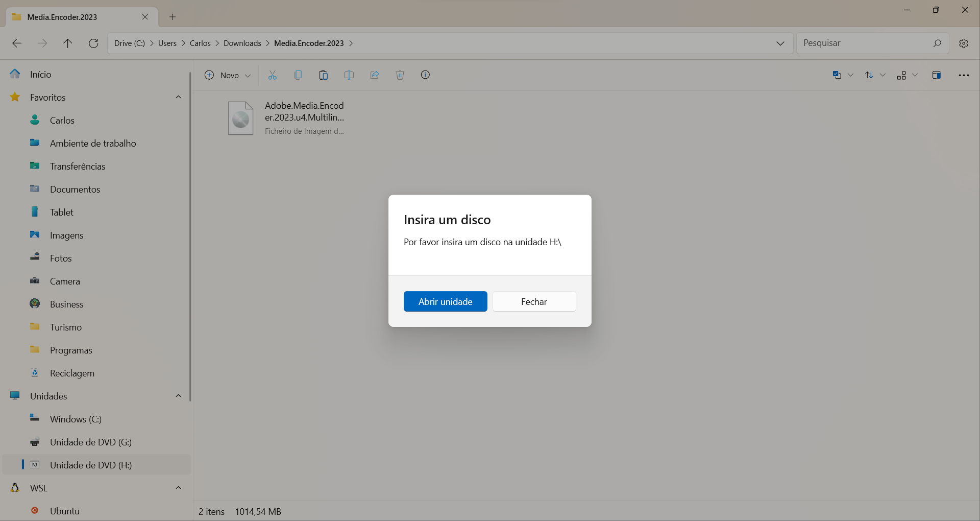Click the Share icon in the toolbar
The height and width of the screenshot is (521, 980).
[375, 75]
